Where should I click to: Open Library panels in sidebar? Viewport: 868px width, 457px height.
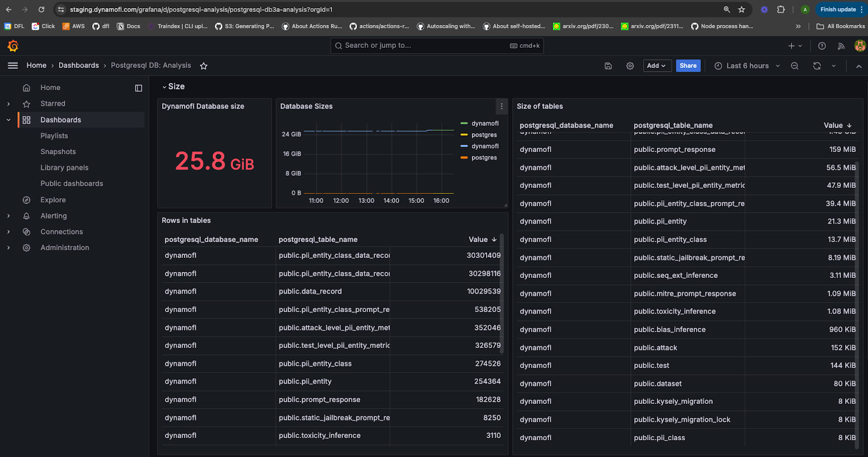pos(64,168)
